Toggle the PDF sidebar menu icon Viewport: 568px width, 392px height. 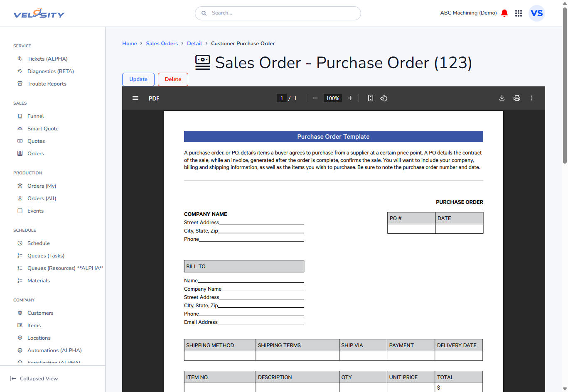[135, 98]
